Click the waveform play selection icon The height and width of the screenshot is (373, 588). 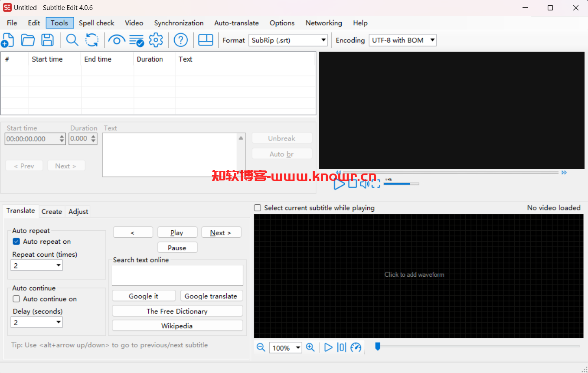[x=328, y=347]
